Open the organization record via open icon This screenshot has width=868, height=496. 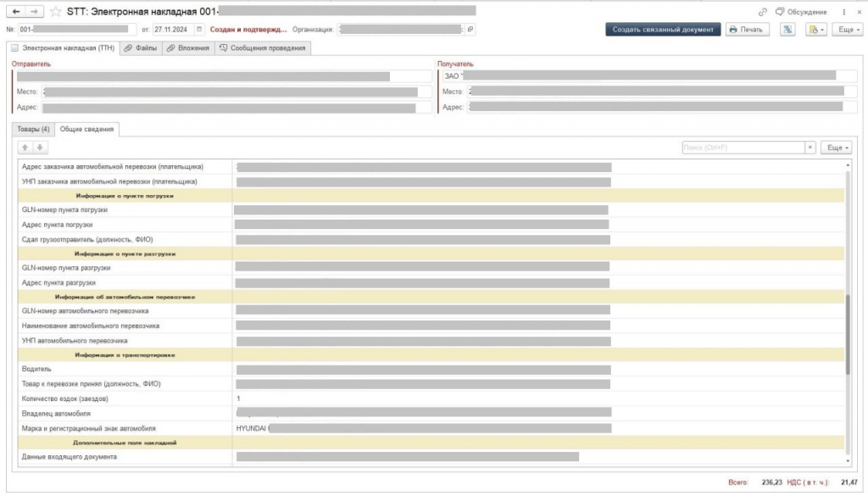[470, 30]
